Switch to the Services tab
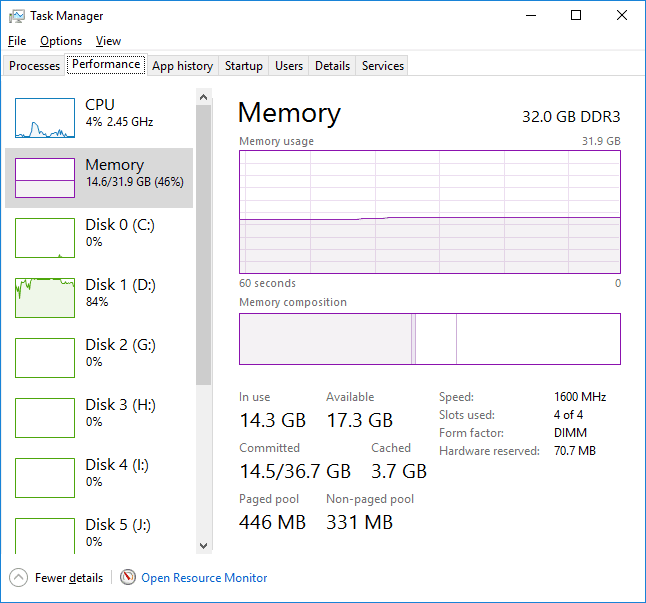The image size is (646, 603). [x=383, y=66]
